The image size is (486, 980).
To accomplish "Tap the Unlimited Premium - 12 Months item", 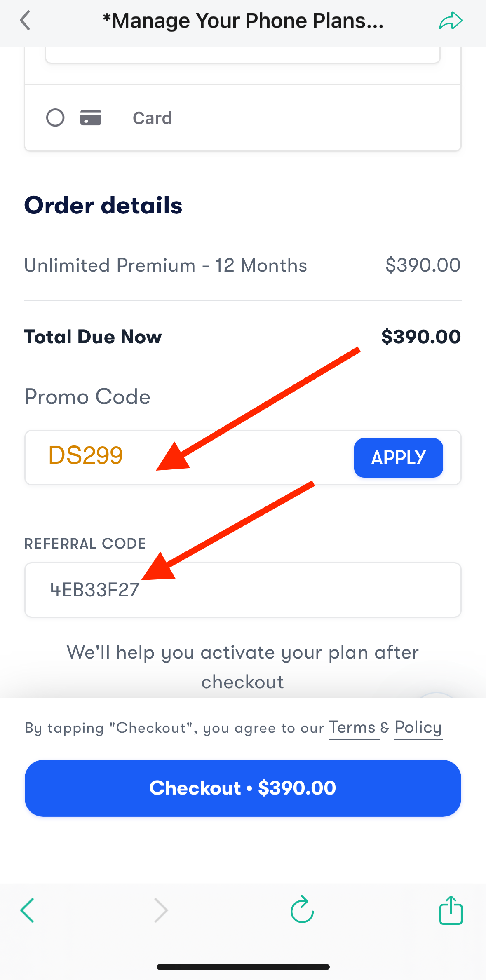I will (x=166, y=265).
